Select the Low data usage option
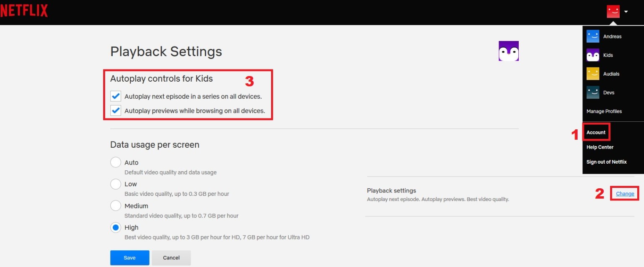Viewport: 644px width, 267px height. 116,184
